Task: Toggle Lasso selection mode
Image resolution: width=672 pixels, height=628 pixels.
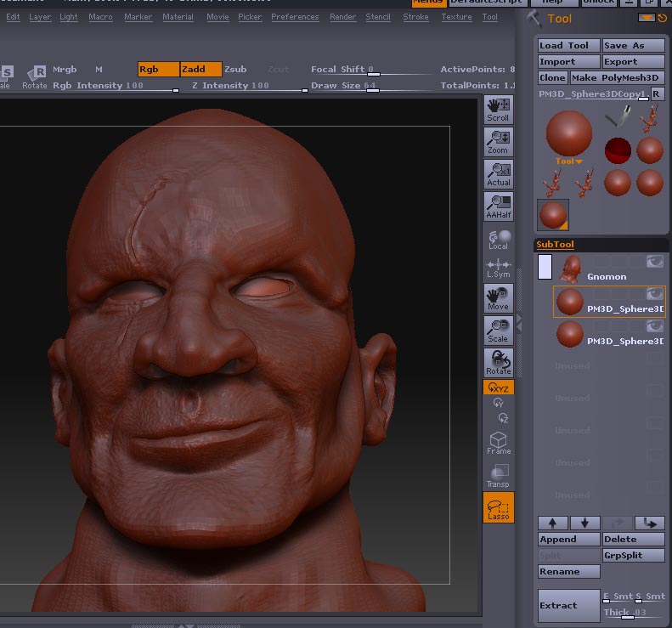Action: pyautogui.click(x=498, y=507)
